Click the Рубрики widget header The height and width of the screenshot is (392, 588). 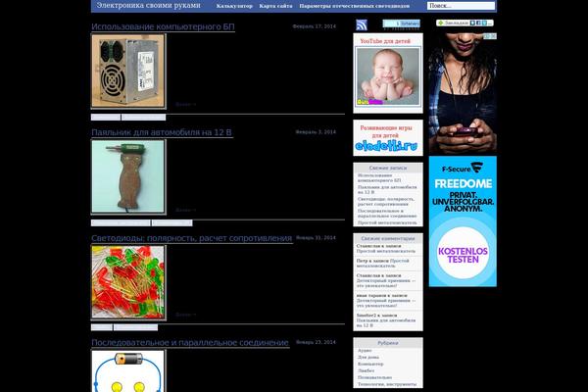click(x=388, y=343)
